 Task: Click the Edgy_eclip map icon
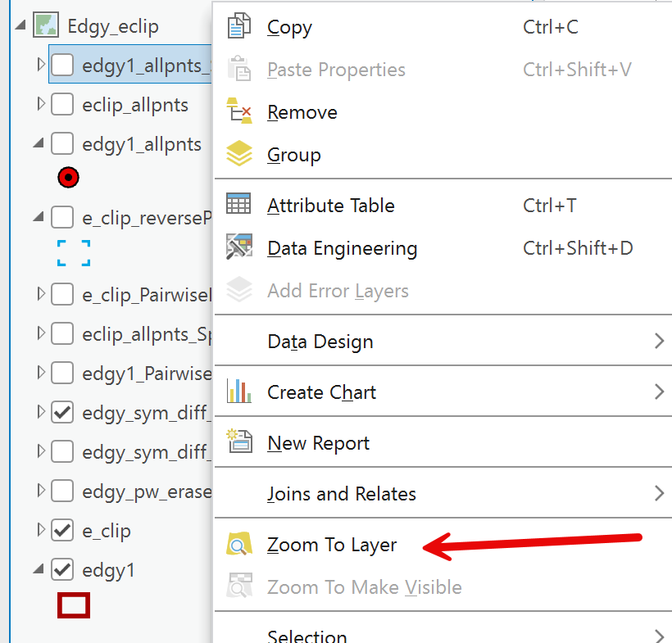tap(46, 26)
